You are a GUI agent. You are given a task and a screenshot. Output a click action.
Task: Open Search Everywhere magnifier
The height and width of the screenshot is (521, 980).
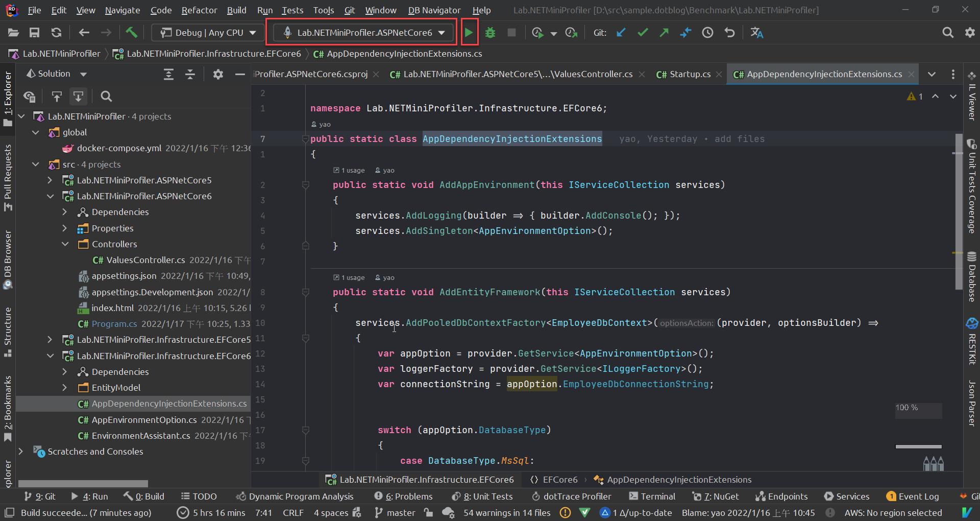pos(948,33)
